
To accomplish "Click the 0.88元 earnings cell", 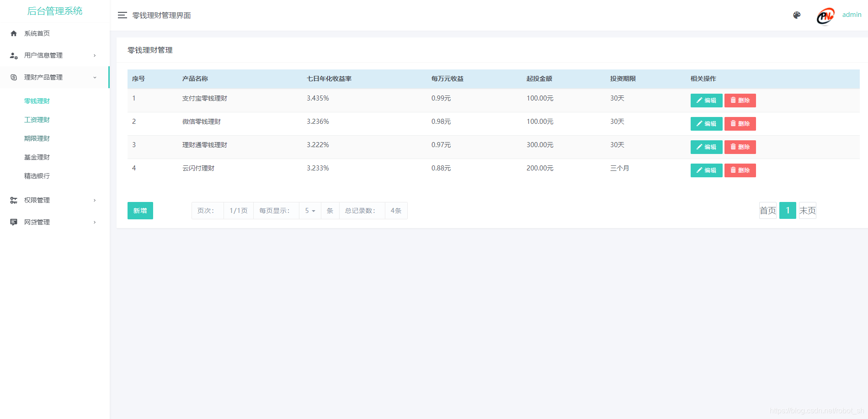I will 441,168.
